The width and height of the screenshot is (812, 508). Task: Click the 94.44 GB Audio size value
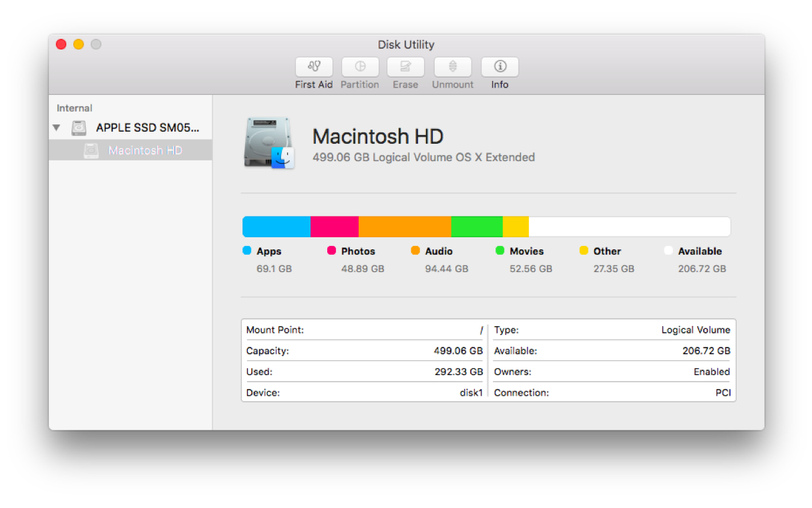[x=447, y=269]
